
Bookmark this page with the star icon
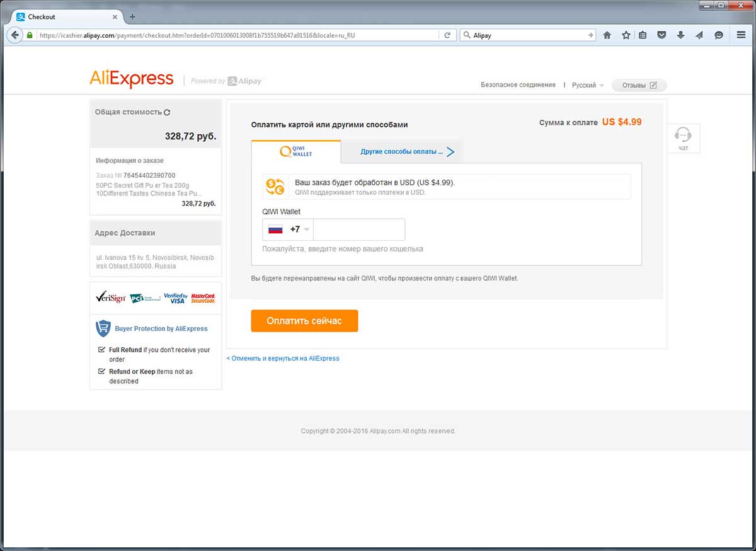(626, 35)
